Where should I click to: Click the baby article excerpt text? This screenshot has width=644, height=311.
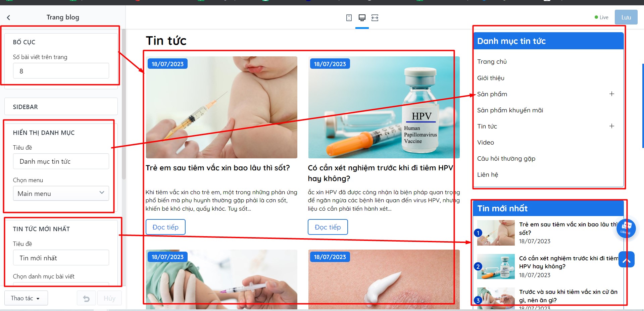pyautogui.click(x=221, y=200)
